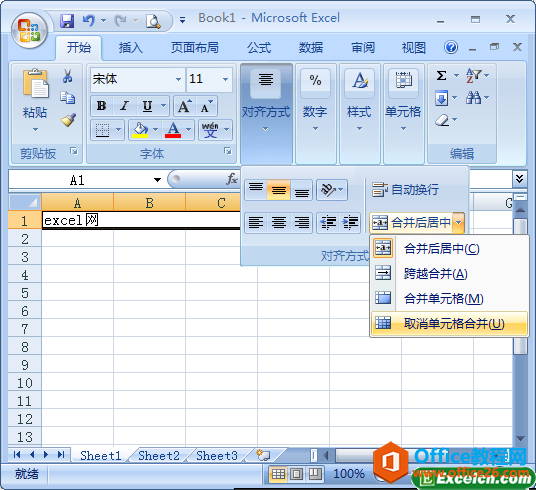This screenshot has width=536, height=490.
Task: Open the phonetic guide (wén) tool
Action: (210, 130)
